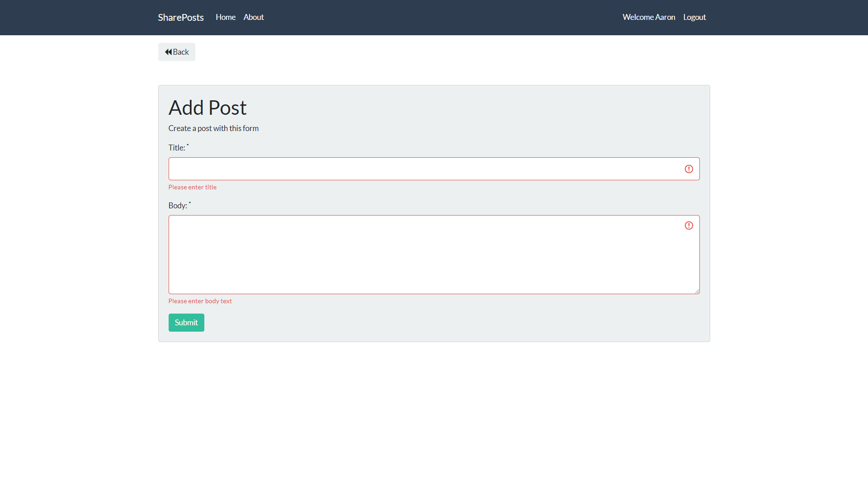
Task: Click Welcome Aaron in navbar
Action: coord(648,17)
